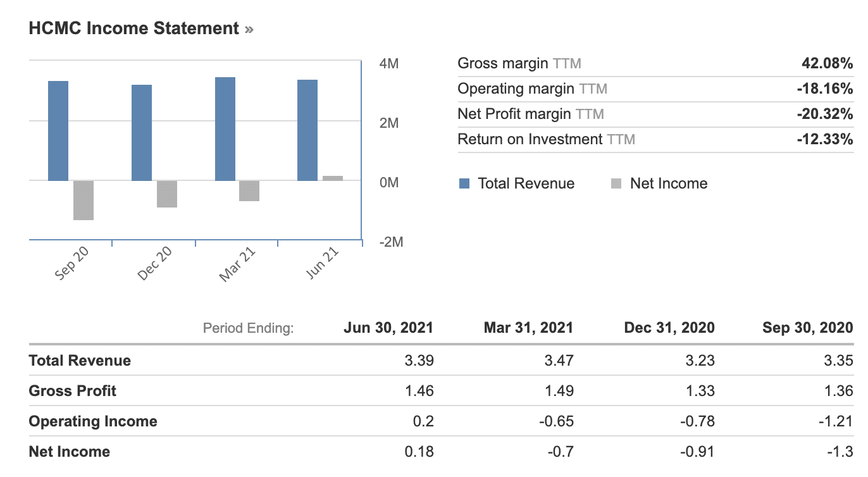Click the Net Income legend label
This screenshot has width=868, height=477.
click(x=669, y=183)
